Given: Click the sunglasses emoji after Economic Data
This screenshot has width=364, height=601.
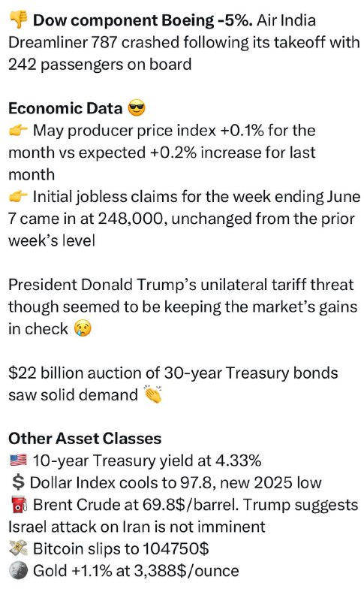Looking at the screenshot, I should pos(137,108).
